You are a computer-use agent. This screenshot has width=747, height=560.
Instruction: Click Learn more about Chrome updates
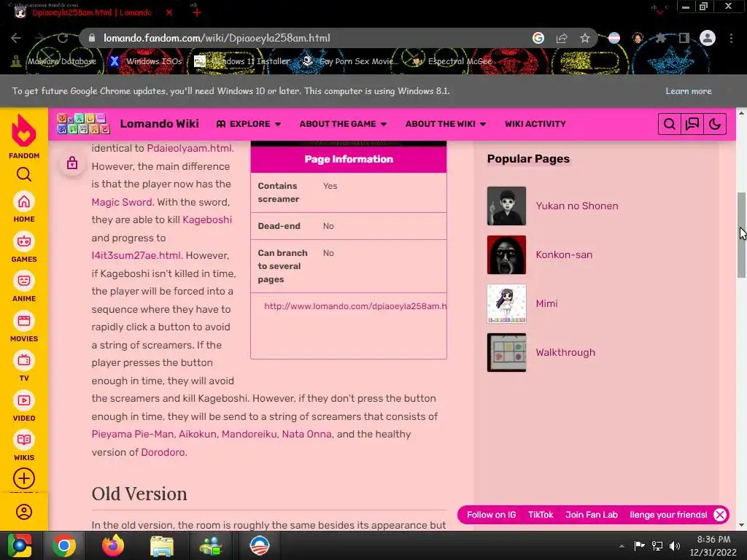coord(689,91)
